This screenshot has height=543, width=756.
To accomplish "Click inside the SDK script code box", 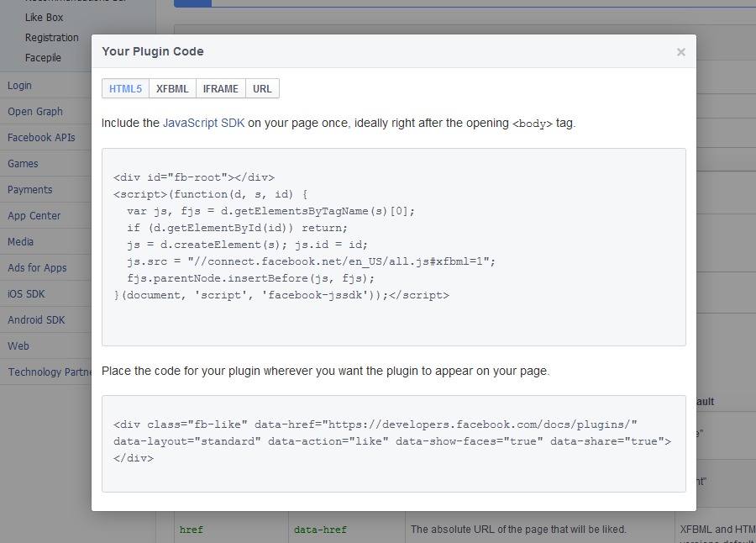I will [x=393, y=247].
